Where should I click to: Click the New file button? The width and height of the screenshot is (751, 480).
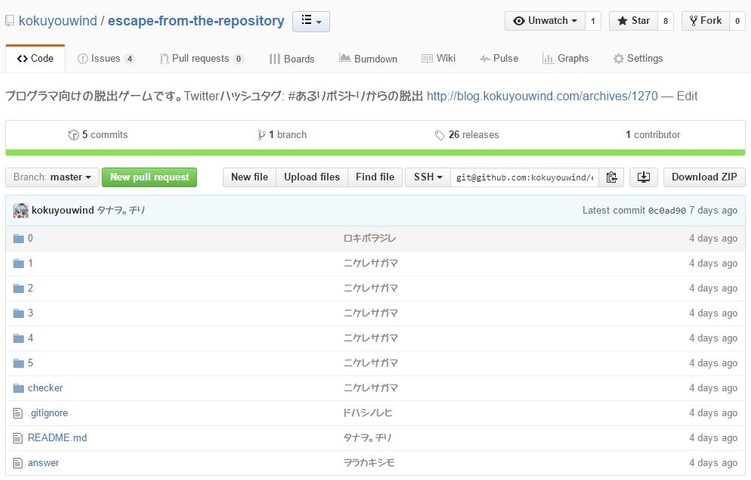tap(250, 177)
